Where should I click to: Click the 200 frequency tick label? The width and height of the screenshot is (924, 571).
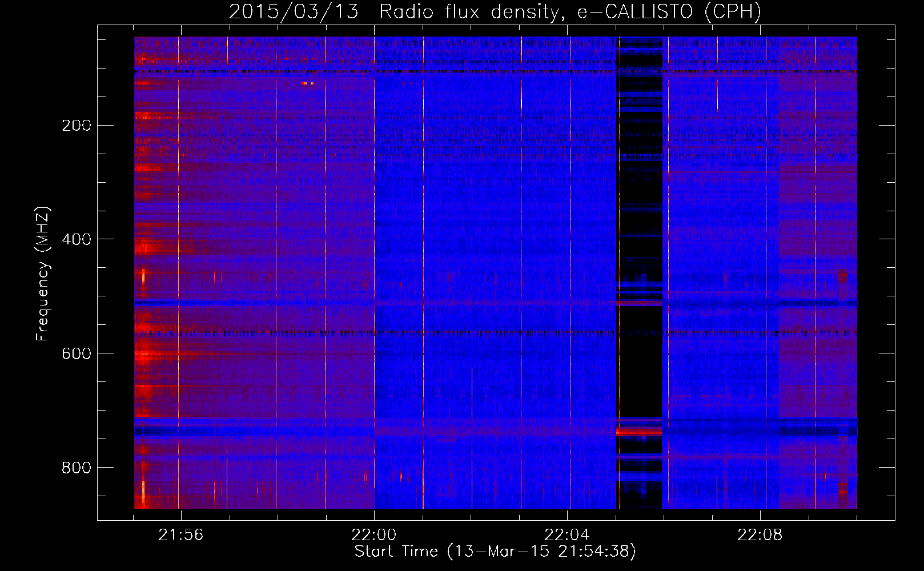click(76, 125)
